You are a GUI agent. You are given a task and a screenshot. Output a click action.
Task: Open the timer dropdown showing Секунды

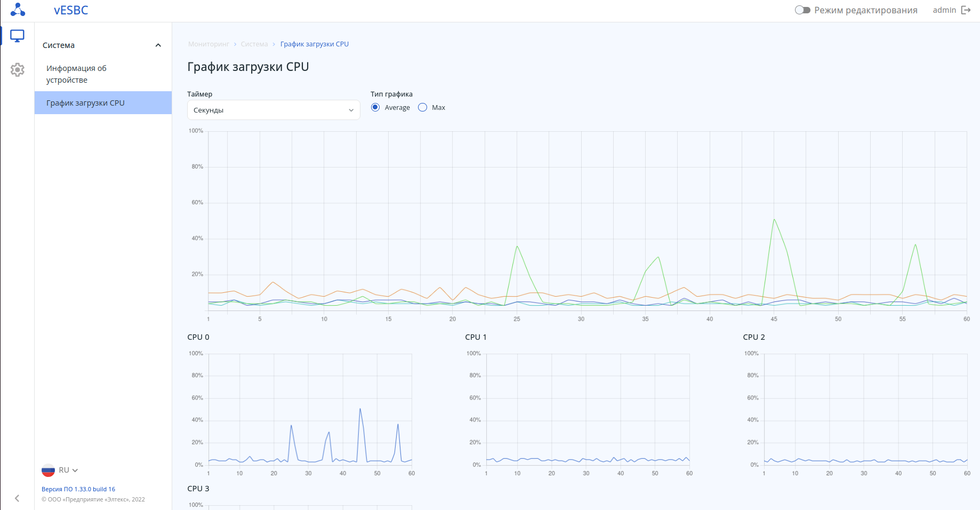tap(274, 110)
